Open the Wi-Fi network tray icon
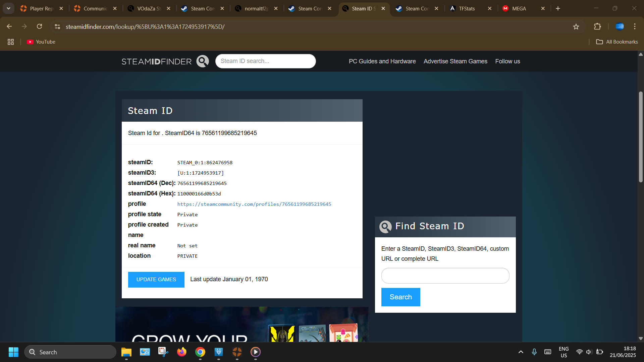 pyautogui.click(x=579, y=352)
